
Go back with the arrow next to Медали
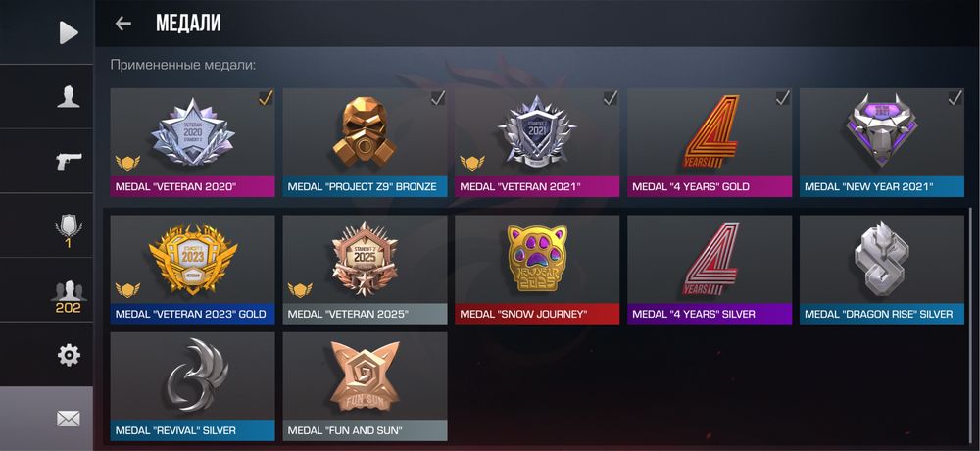[x=123, y=24]
